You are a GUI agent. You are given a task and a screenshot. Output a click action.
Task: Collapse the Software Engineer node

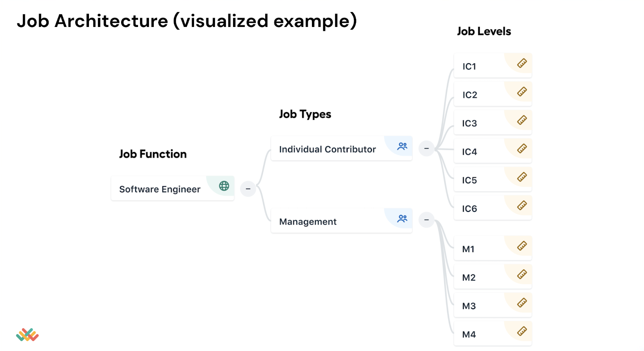pyautogui.click(x=248, y=189)
